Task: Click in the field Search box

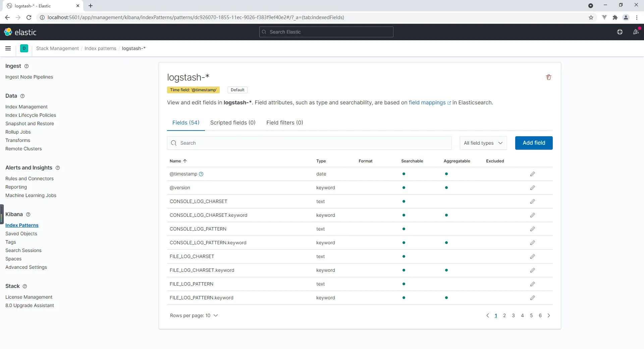Action: tap(309, 143)
